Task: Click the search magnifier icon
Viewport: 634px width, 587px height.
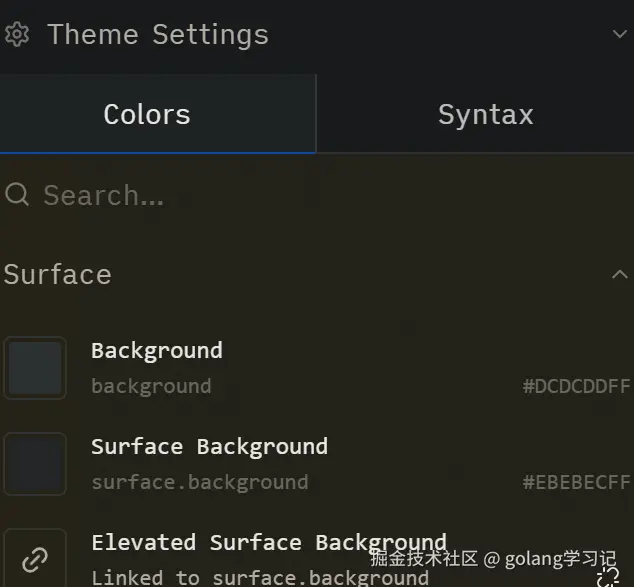Action: (17, 194)
